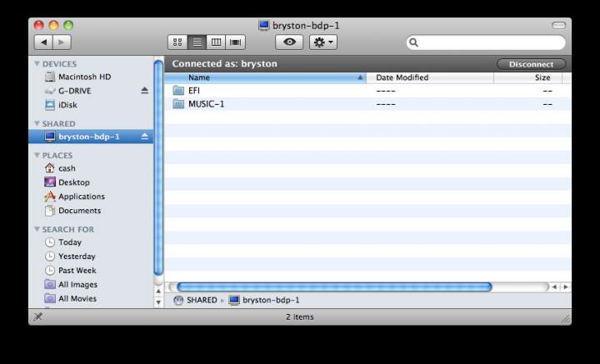The image size is (600, 364).
Task: Sort by the Size column
Action: 528,77
